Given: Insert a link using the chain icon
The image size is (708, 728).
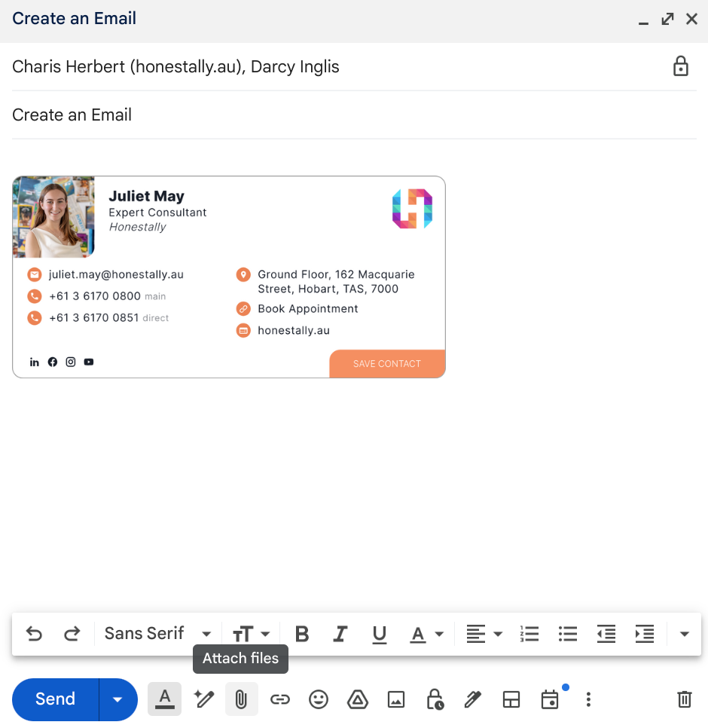Looking at the screenshot, I should (280, 699).
